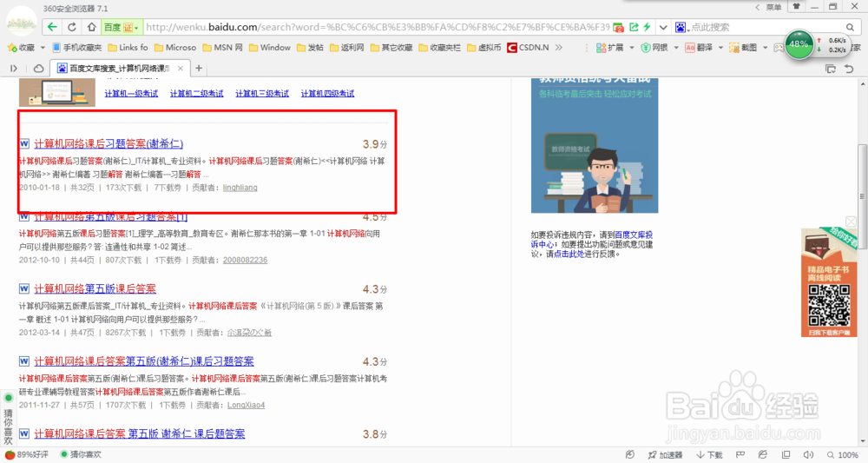Screen dimensions: 868x463
Task: Go back with the green back arrow
Action: click(52, 27)
